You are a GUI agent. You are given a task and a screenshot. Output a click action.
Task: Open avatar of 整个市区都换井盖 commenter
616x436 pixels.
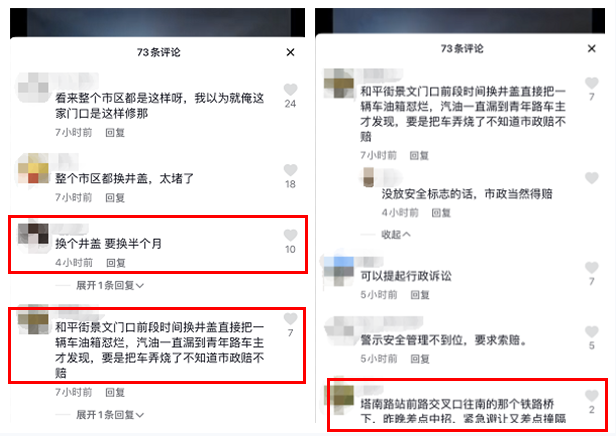(x=33, y=169)
